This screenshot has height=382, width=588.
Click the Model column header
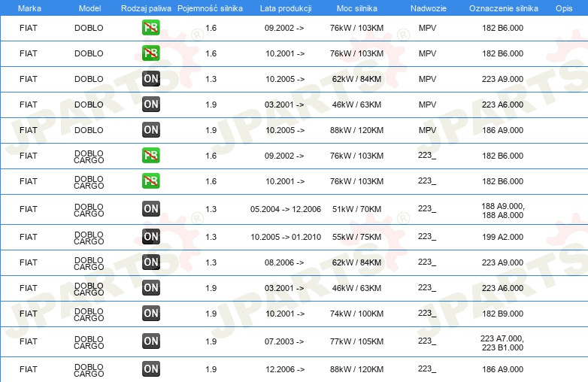tap(89, 8)
